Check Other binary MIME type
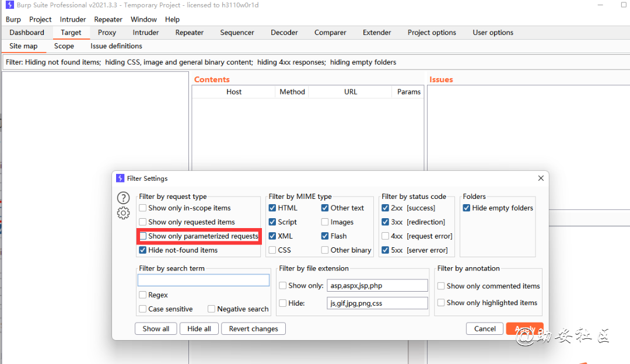The height and width of the screenshot is (364, 630). (x=325, y=250)
